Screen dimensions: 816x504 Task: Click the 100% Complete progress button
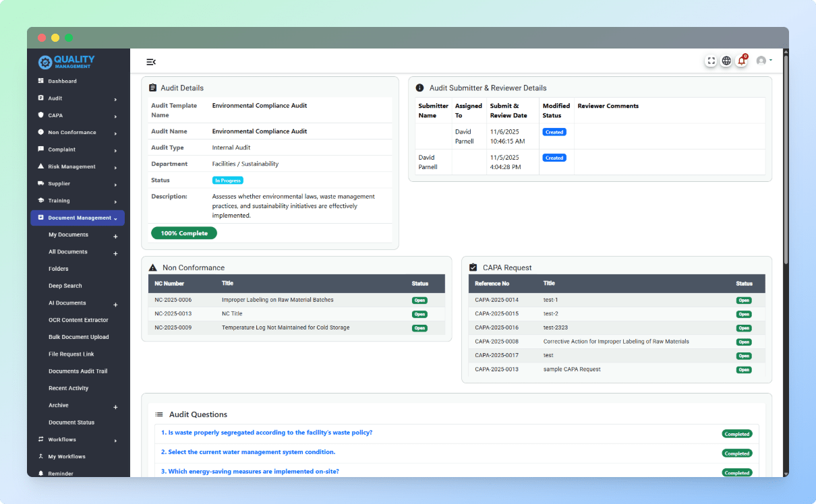pyautogui.click(x=183, y=232)
